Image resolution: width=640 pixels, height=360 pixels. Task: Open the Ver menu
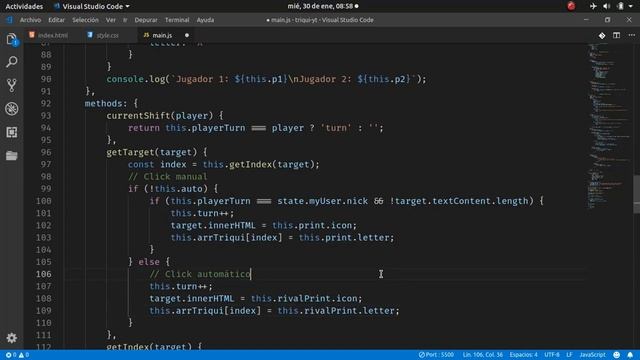[111, 20]
